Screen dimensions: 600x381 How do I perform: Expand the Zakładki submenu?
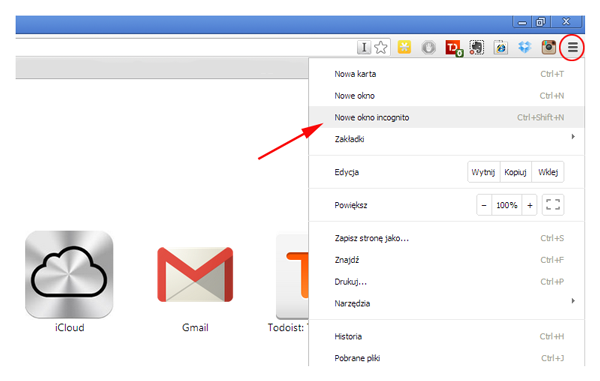click(x=446, y=139)
